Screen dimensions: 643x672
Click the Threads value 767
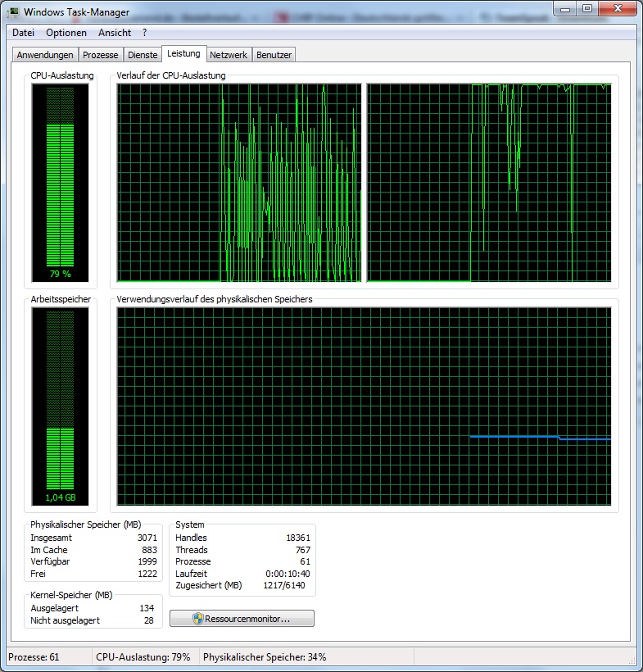tap(303, 549)
